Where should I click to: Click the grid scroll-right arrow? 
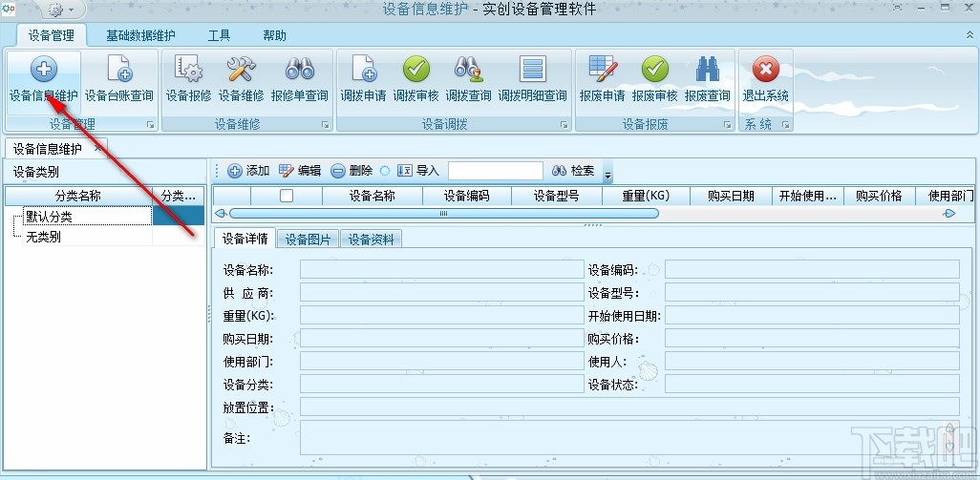pyautogui.click(x=948, y=214)
